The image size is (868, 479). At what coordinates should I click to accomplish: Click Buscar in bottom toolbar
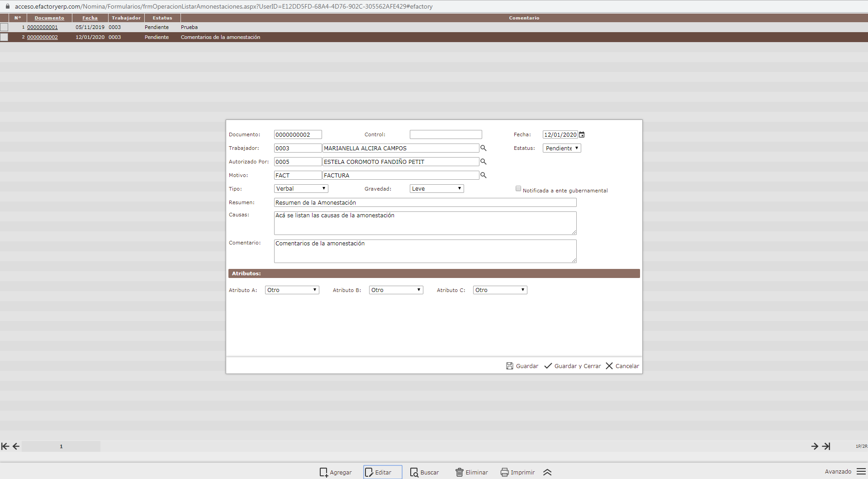click(424, 472)
